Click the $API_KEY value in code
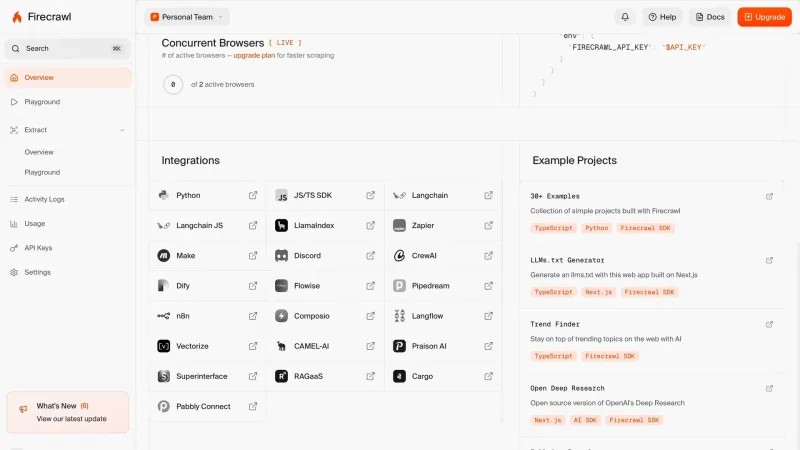 (x=683, y=47)
